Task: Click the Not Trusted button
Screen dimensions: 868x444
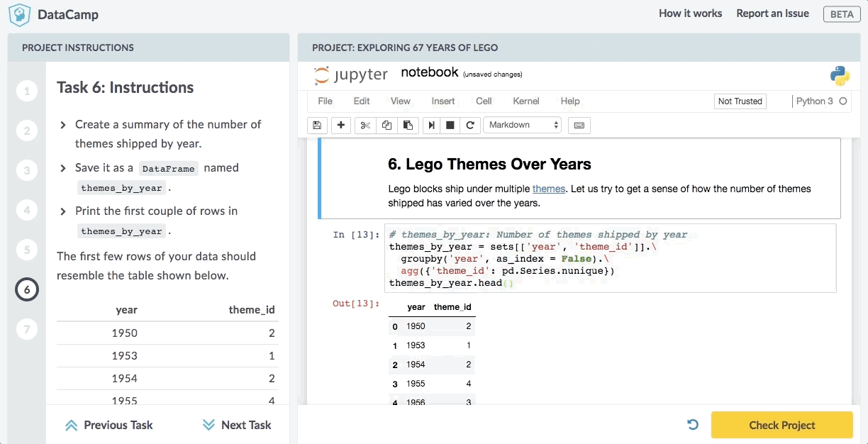Action: [x=740, y=101]
